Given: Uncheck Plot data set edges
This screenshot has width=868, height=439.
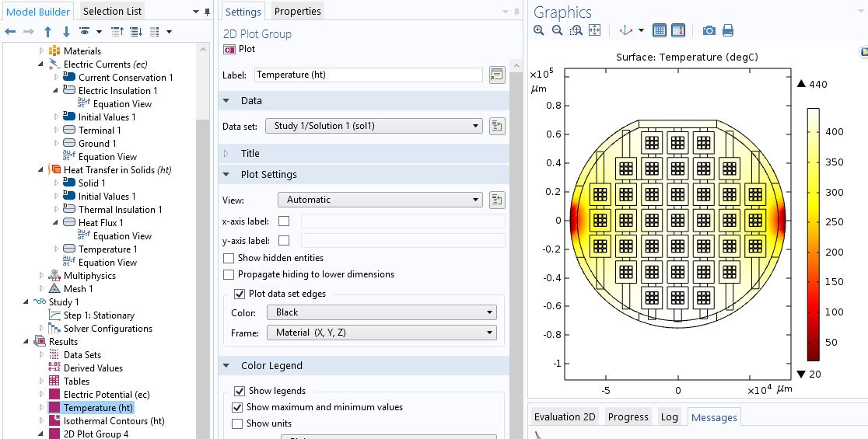Looking at the screenshot, I should pyautogui.click(x=240, y=294).
